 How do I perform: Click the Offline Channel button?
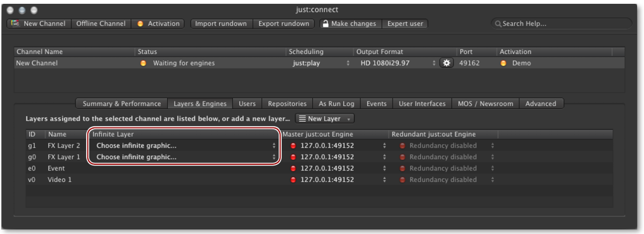(x=101, y=24)
